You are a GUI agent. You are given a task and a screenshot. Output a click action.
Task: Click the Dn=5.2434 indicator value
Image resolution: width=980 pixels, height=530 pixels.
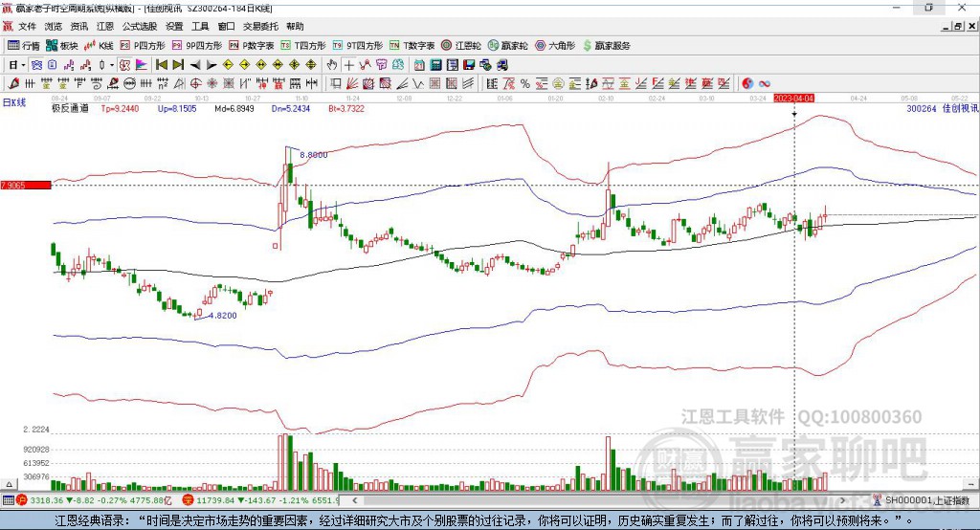click(291, 109)
